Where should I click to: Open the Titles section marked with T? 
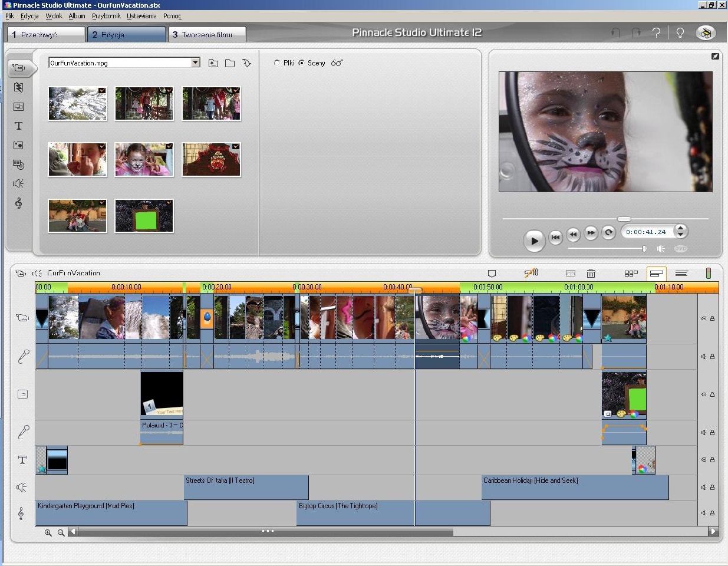18,126
